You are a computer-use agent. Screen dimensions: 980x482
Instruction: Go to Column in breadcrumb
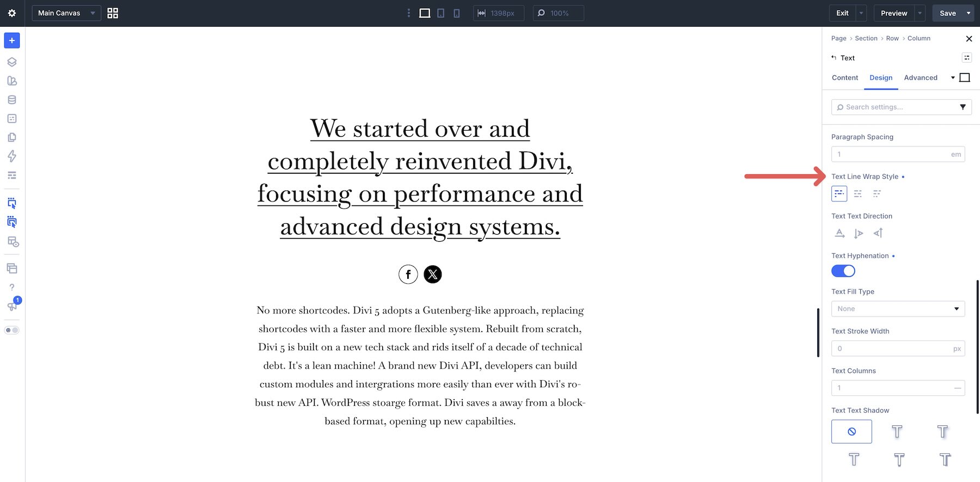click(x=918, y=38)
